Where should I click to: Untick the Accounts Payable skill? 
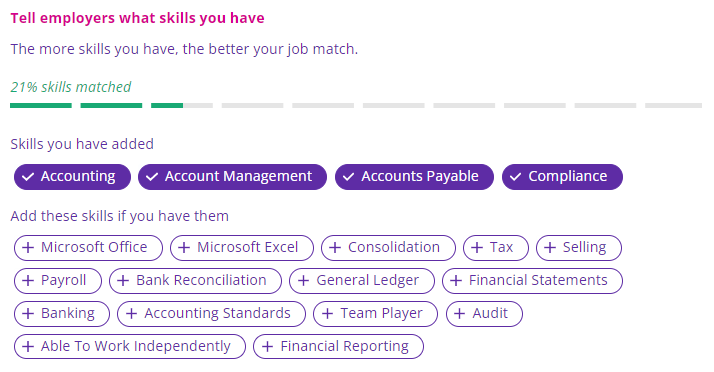tap(414, 177)
